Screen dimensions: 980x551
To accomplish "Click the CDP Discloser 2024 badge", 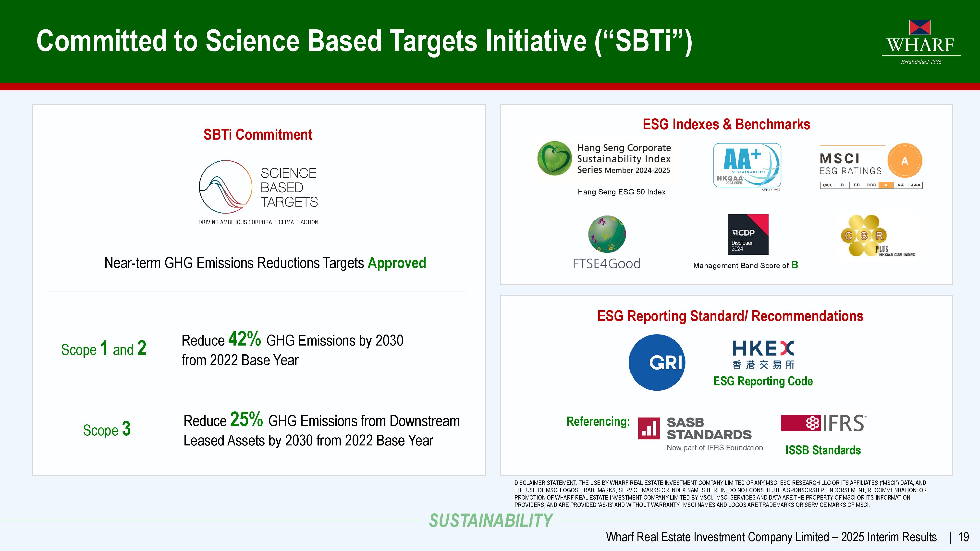I will [x=748, y=234].
